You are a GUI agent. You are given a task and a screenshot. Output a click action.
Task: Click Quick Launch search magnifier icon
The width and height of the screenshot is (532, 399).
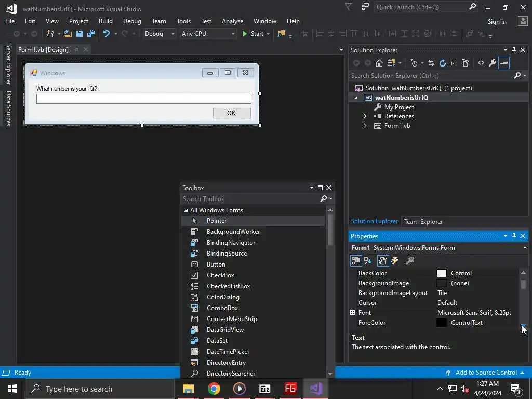[x=472, y=7]
